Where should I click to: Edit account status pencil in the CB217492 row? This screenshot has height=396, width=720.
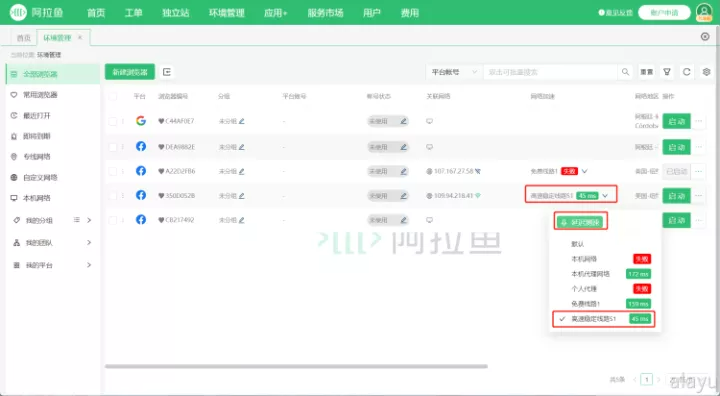click(x=403, y=220)
